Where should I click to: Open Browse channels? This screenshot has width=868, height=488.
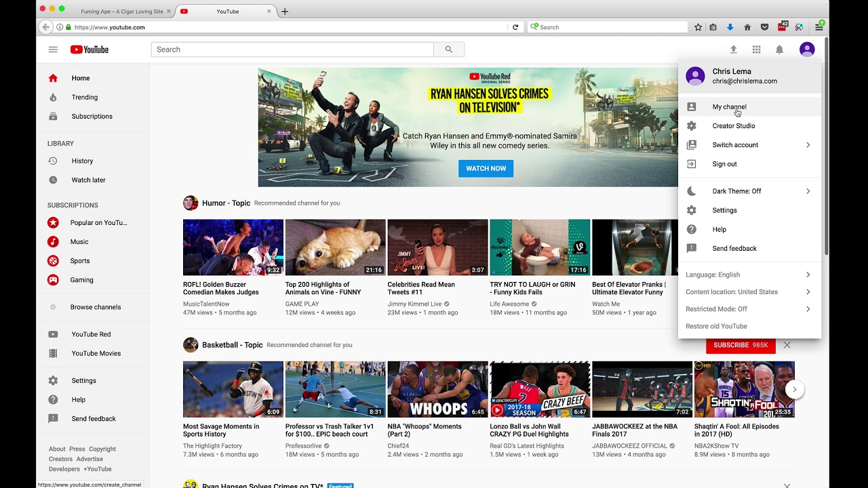point(94,307)
